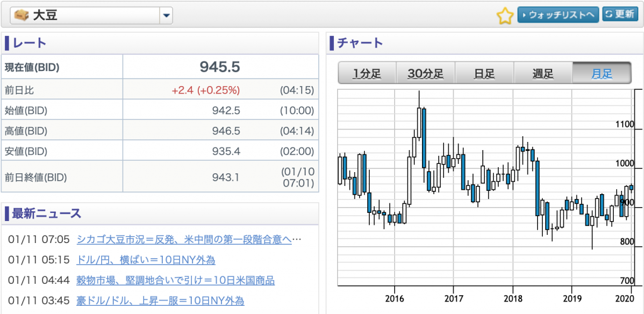Click the soybean commodity icon

[x=21, y=16]
